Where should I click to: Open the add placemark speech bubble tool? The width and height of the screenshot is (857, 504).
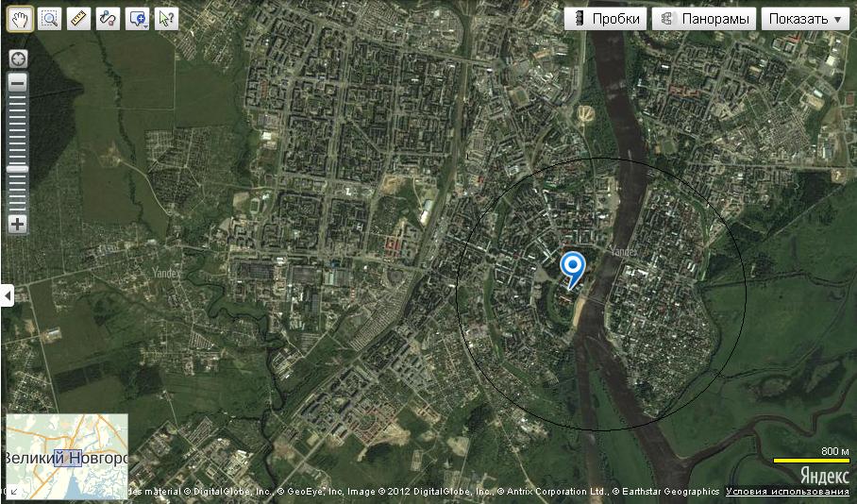[137, 19]
